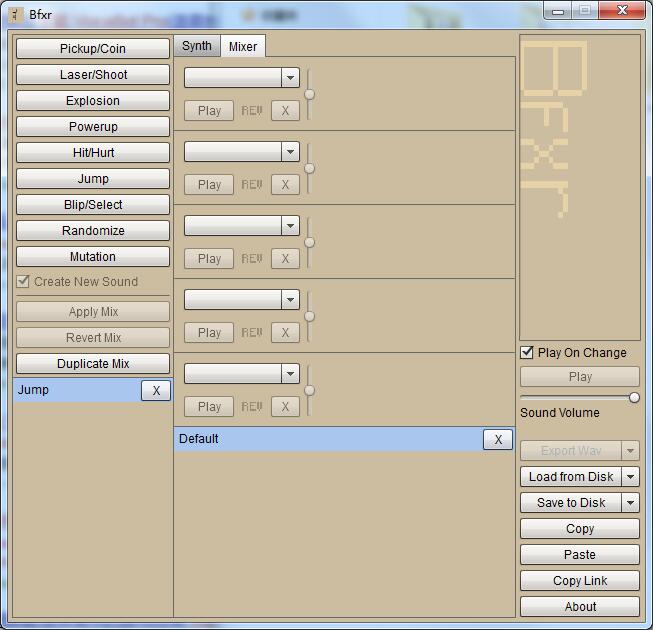
Task: Click the fourth track volume slider handle
Action: click(309, 316)
